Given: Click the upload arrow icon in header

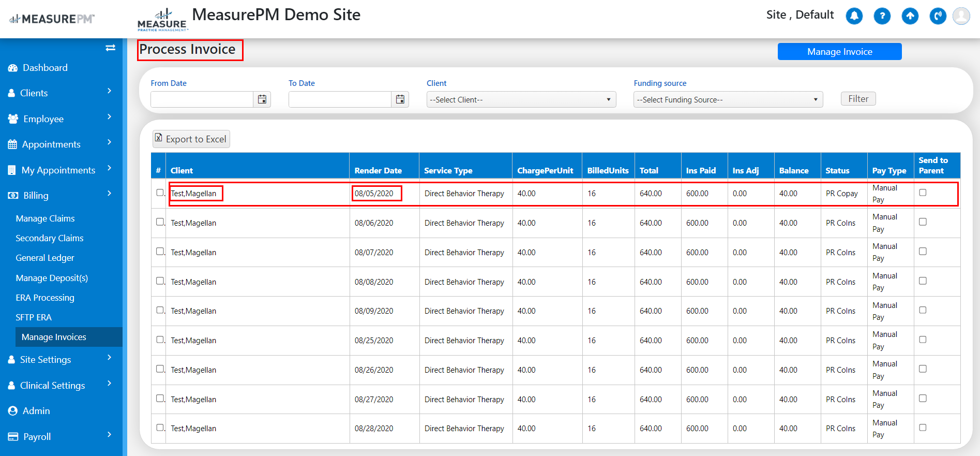Looking at the screenshot, I should [x=910, y=16].
